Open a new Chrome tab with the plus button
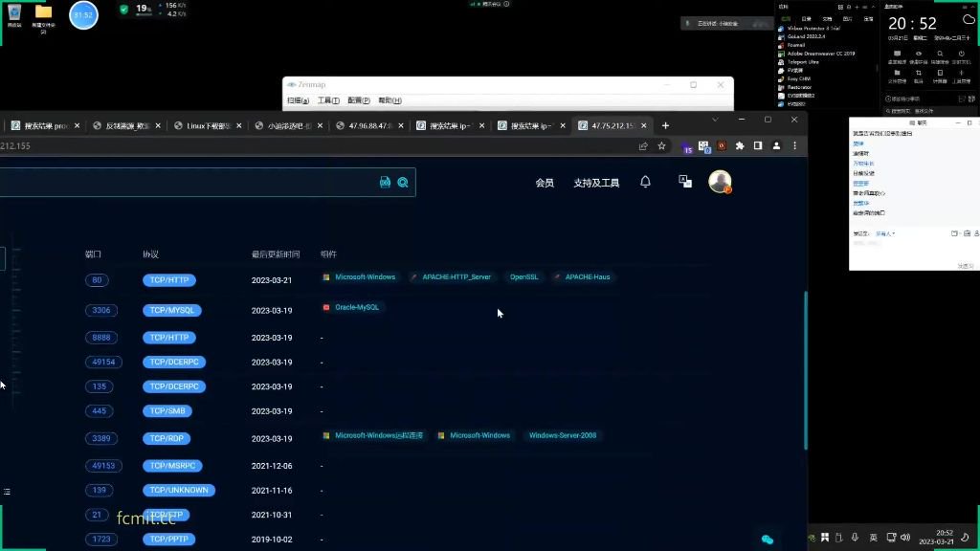Screen dimensions: 980x551 pos(666,125)
